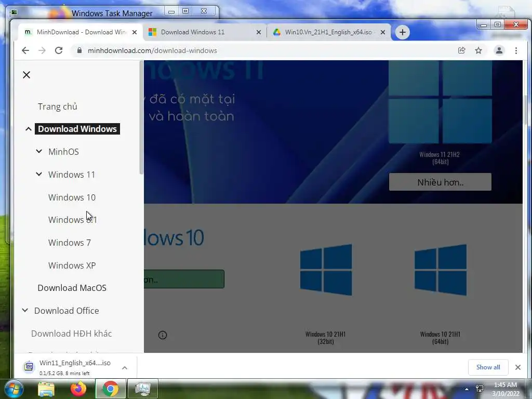Open Trang chủ in side menu
Image resolution: width=532 pixels, height=399 pixels.
[58, 107]
